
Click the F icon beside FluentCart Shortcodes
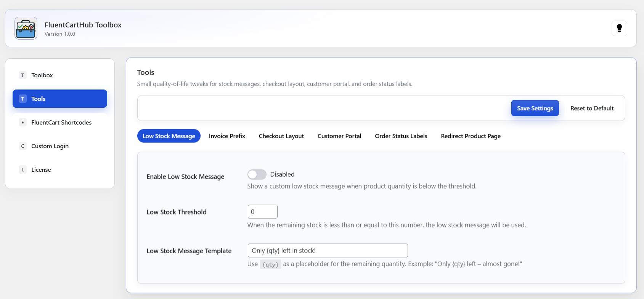22,122
